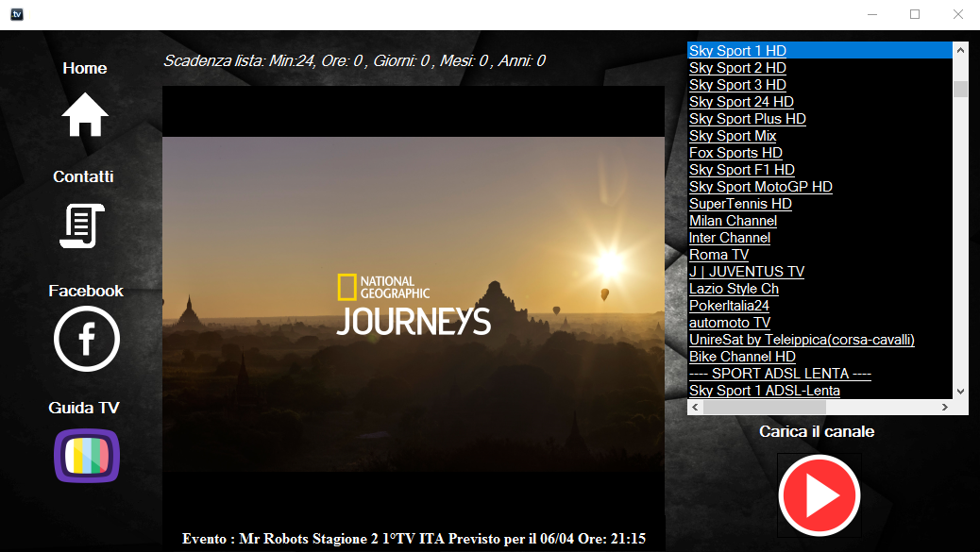Image resolution: width=980 pixels, height=552 pixels.
Task: Click the channel list scroll up arrow
Action: click(x=960, y=50)
